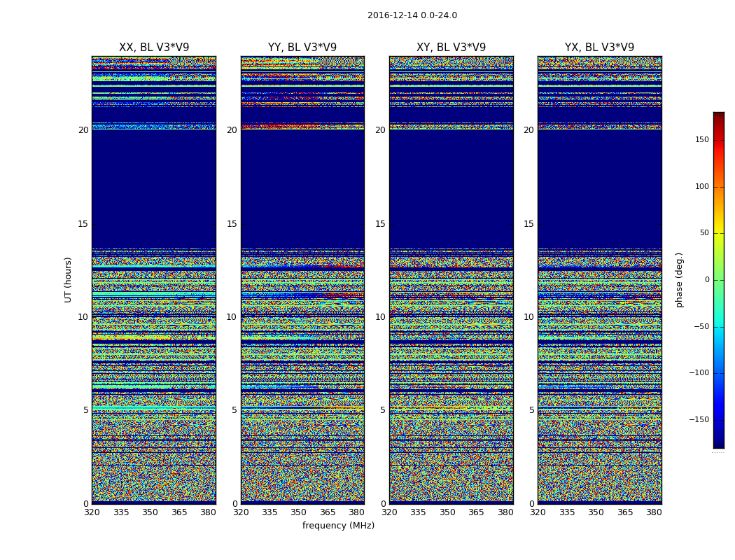Click the 5 tick on XY y-axis
The width and height of the screenshot is (735, 560).
pyautogui.click(x=384, y=410)
